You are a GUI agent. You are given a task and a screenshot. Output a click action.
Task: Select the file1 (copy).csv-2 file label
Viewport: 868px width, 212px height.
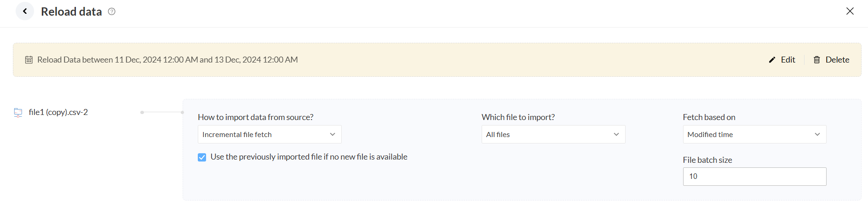(x=58, y=112)
